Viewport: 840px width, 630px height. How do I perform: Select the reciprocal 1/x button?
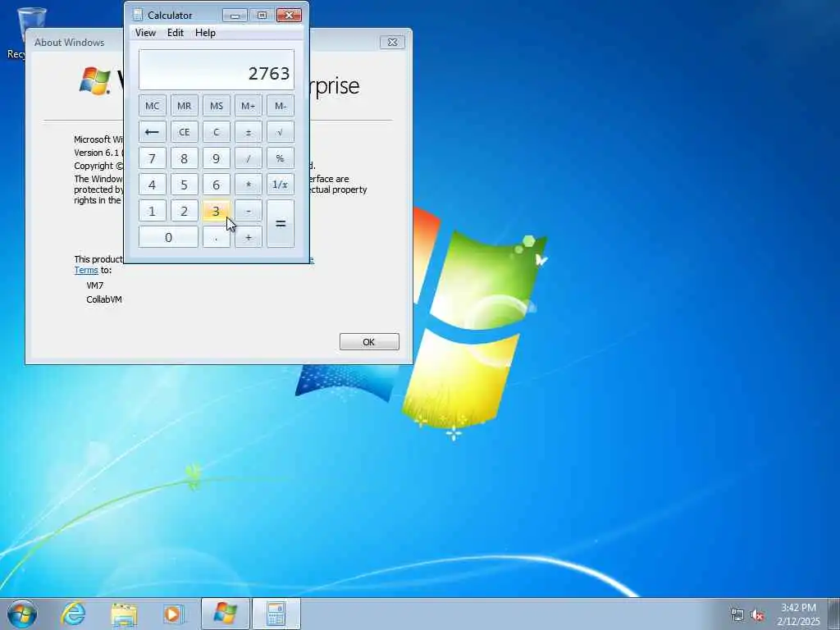click(281, 185)
